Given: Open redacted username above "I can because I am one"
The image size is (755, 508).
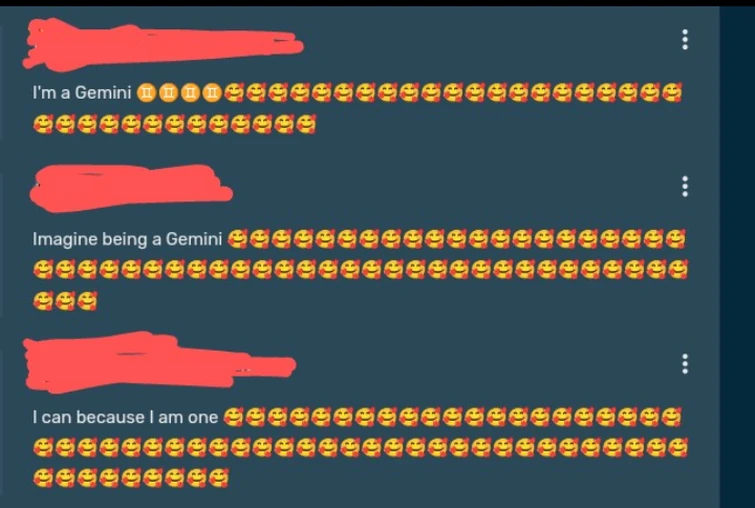Looking at the screenshot, I should pyautogui.click(x=159, y=362).
